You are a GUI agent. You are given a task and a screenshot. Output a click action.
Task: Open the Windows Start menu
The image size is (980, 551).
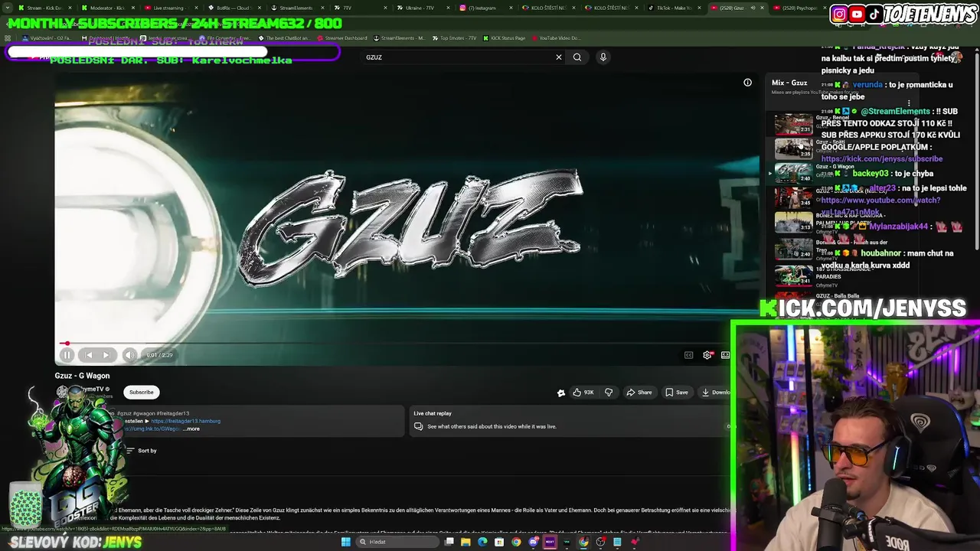coord(345,542)
